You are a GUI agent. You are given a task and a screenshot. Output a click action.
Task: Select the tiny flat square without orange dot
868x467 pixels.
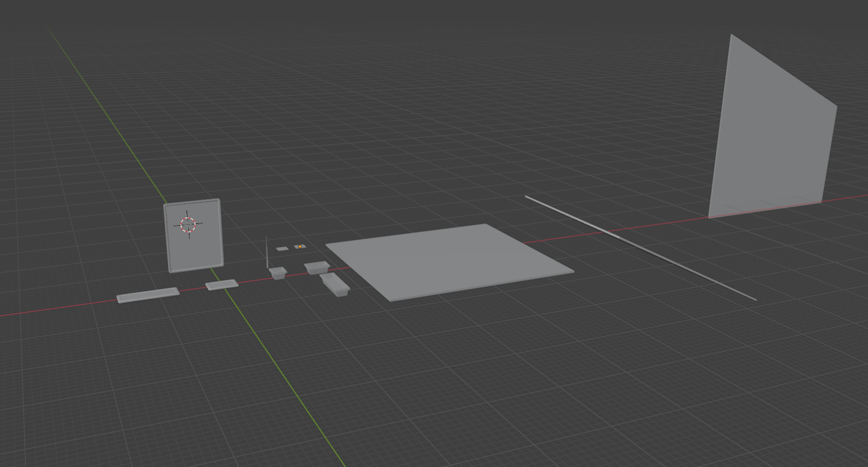282,249
